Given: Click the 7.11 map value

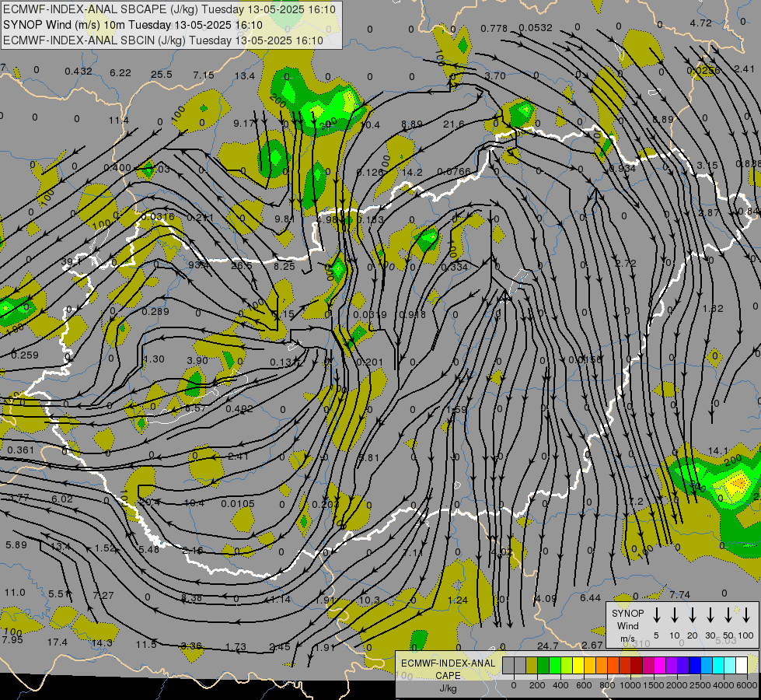Looking at the screenshot, I should coord(412,553).
